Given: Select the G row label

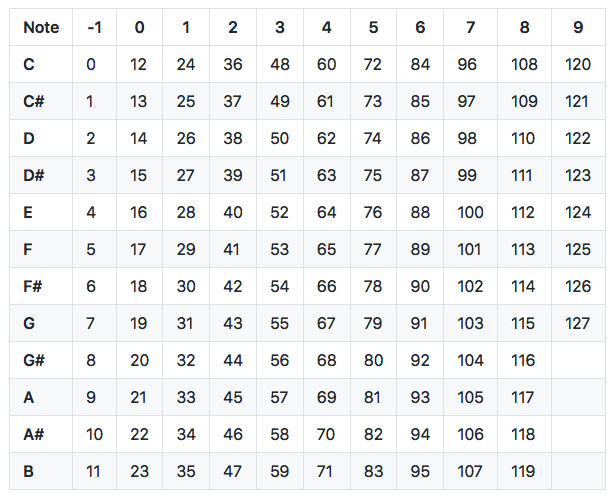Looking at the screenshot, I should tap(30, 323).
